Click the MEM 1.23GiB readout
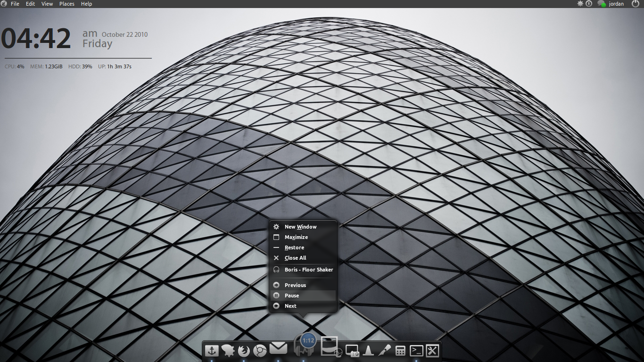 (x=46, y=66)
